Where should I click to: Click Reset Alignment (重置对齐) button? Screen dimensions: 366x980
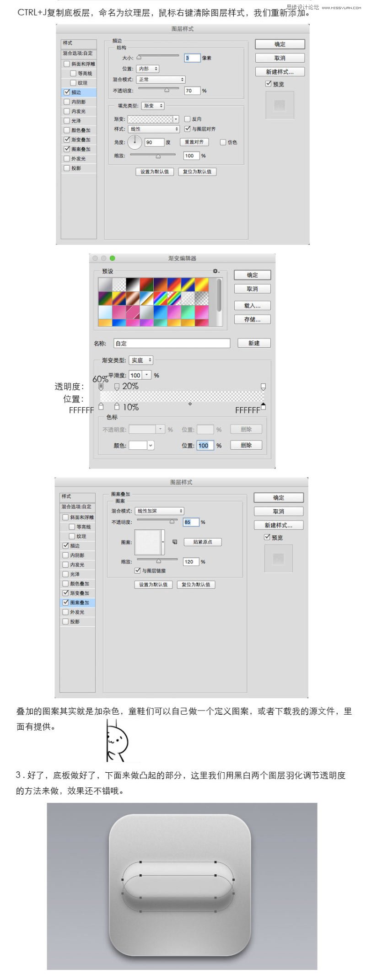coord(194,142)
